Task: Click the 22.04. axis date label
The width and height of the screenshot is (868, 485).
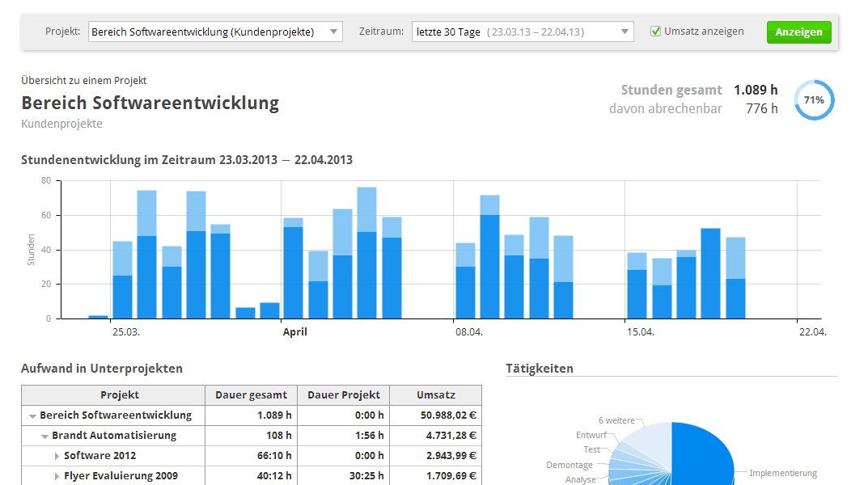Action: point(813,331)
